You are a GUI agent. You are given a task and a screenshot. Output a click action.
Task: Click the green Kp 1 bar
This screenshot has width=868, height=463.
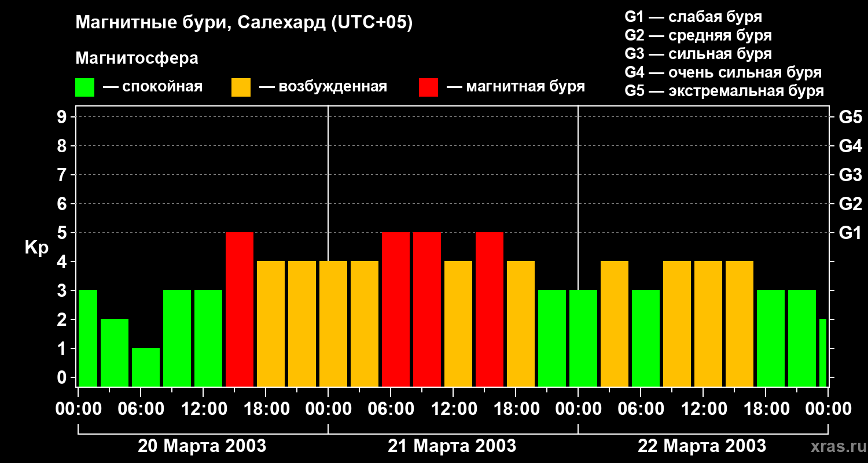tap(146, 368)
